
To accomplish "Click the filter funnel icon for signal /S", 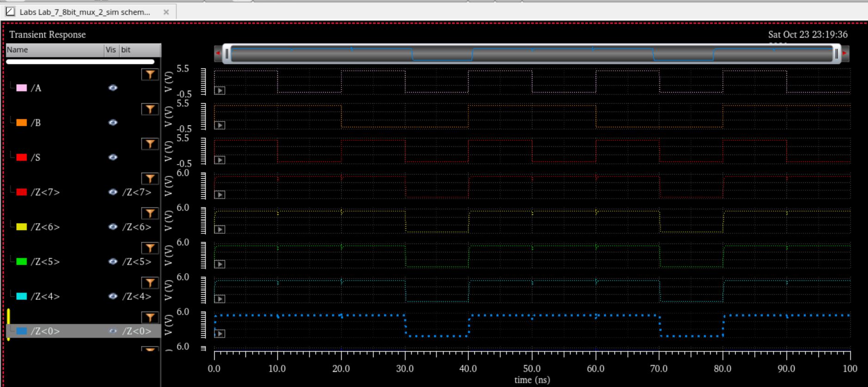I will [x=150, y=144].
